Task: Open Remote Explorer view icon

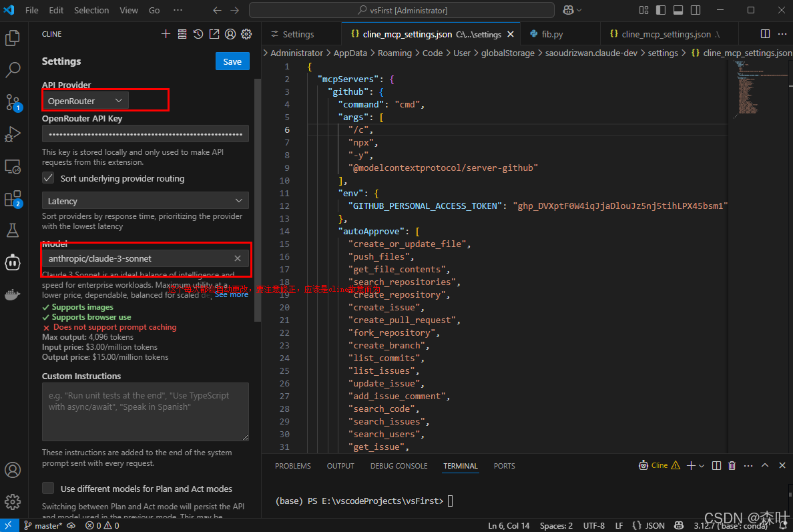Action: tap(13, 166)
